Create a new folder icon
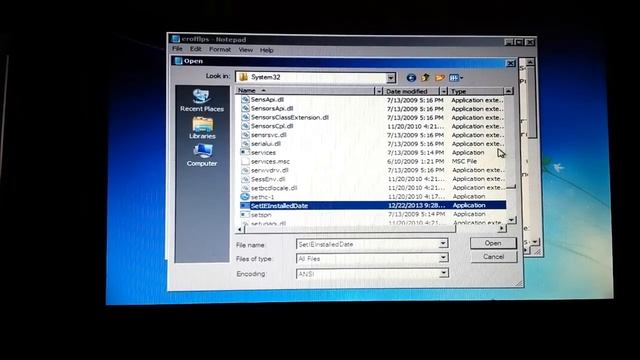Image resolution: width=640 pixels, height=360 pixels. [x=440, y=78]
